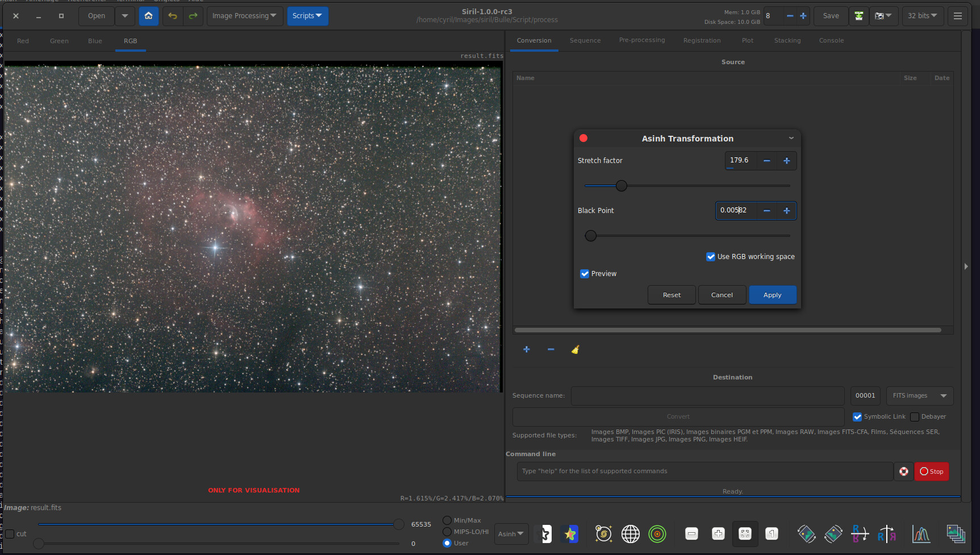This screenshot has height=555, width=980.
Task: Open the Image Processing dropdown menu
Action: 244,16
